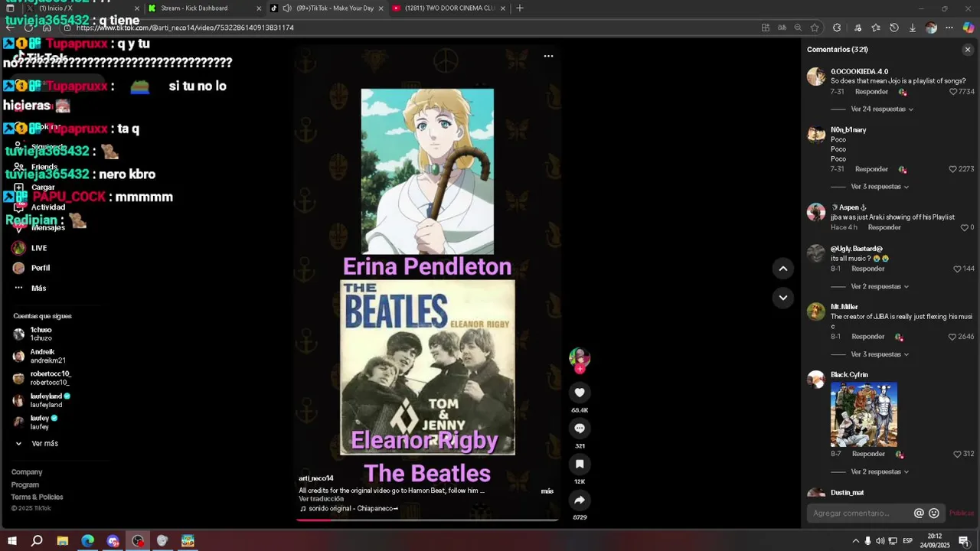Image resolution: width=980 pixels, height=551 pixels.
Task: Open browser downloads icon
Action: (x=912, y=28)
